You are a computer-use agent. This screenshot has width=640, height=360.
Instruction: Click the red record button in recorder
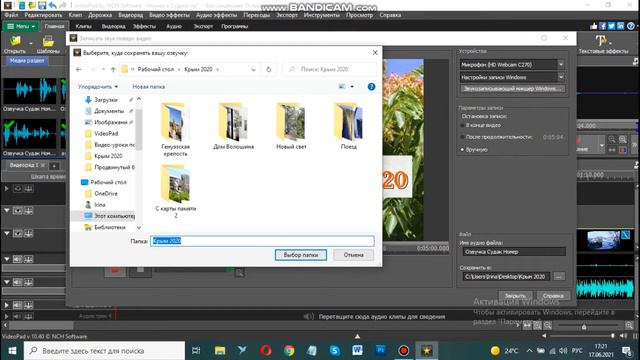click(115, 271)
